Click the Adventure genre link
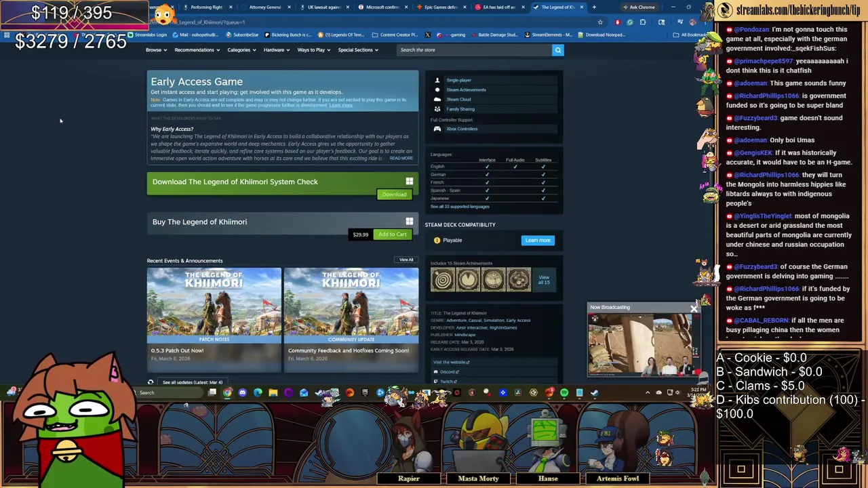 (x=456, y=320)
